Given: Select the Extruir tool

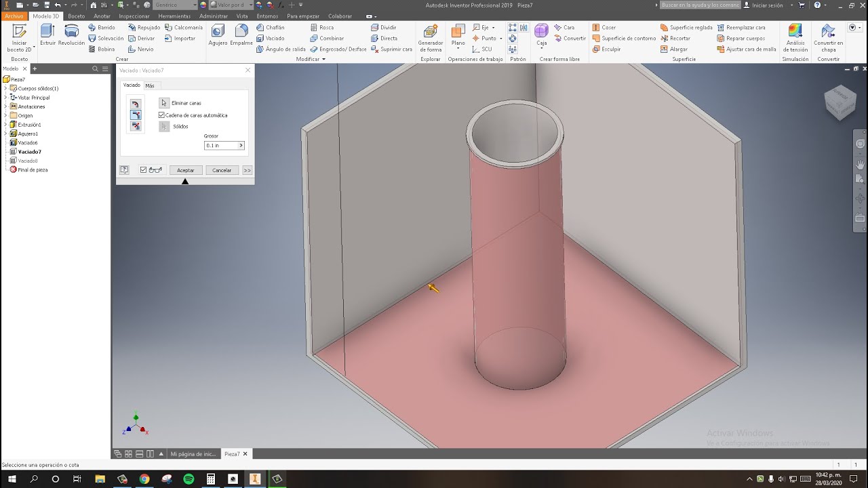Looking at the screenshot, I should (x=47, y=35).
